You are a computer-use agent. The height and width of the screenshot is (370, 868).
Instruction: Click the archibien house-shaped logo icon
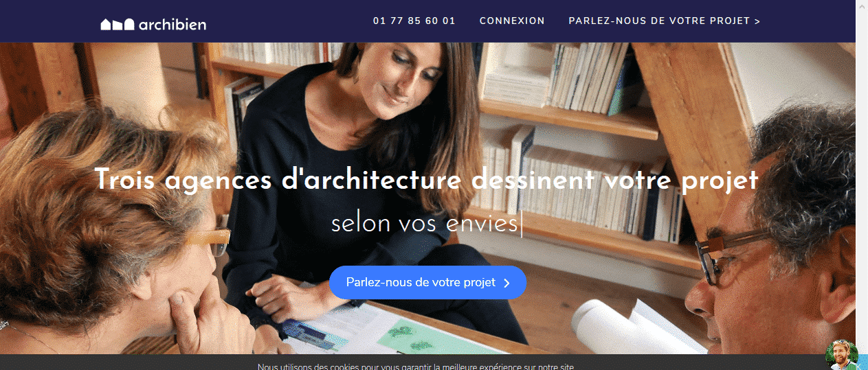[x=117, y=25]
